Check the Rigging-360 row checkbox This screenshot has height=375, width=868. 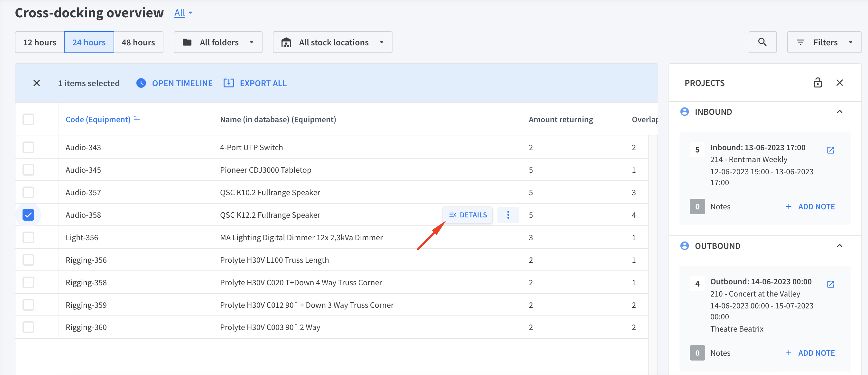(x=28, y=327)
